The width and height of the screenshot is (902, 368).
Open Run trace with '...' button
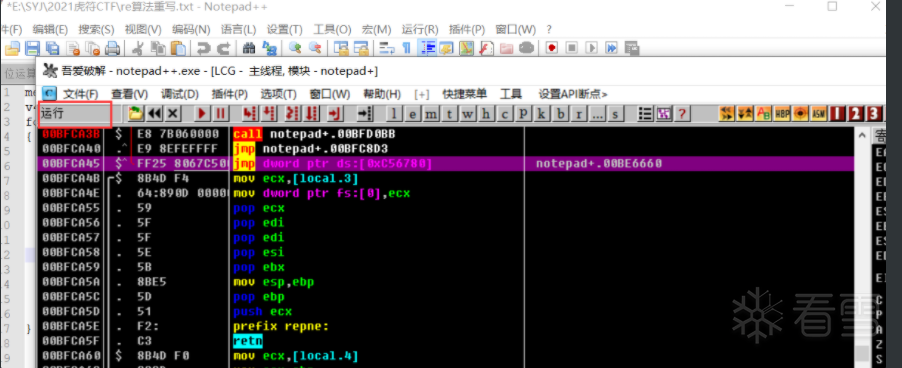coord(597,114)
